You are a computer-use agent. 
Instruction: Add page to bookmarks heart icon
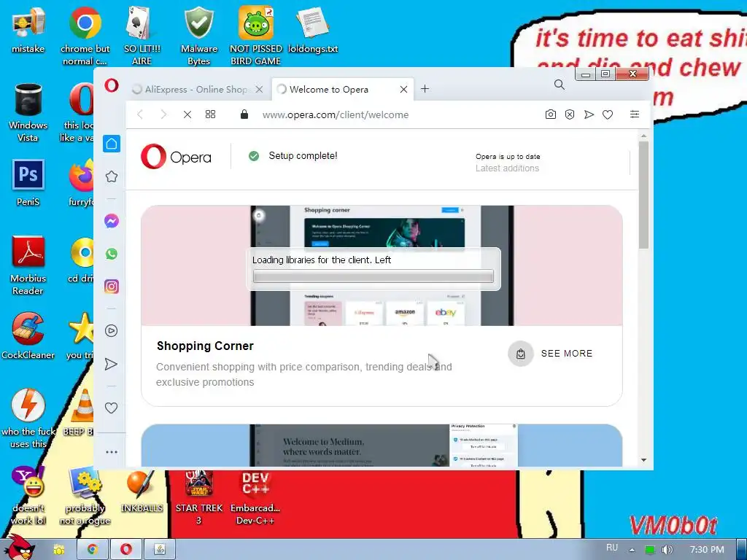608,114
